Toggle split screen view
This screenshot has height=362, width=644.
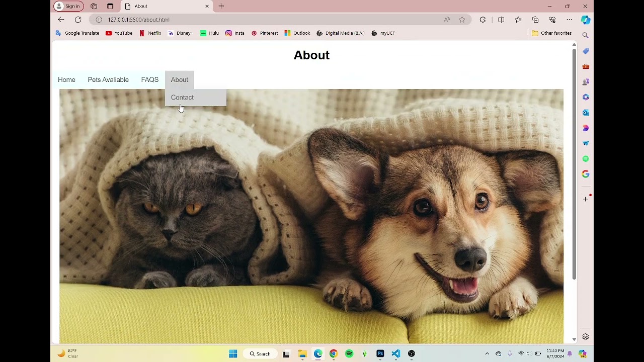[x=501, y=20]
